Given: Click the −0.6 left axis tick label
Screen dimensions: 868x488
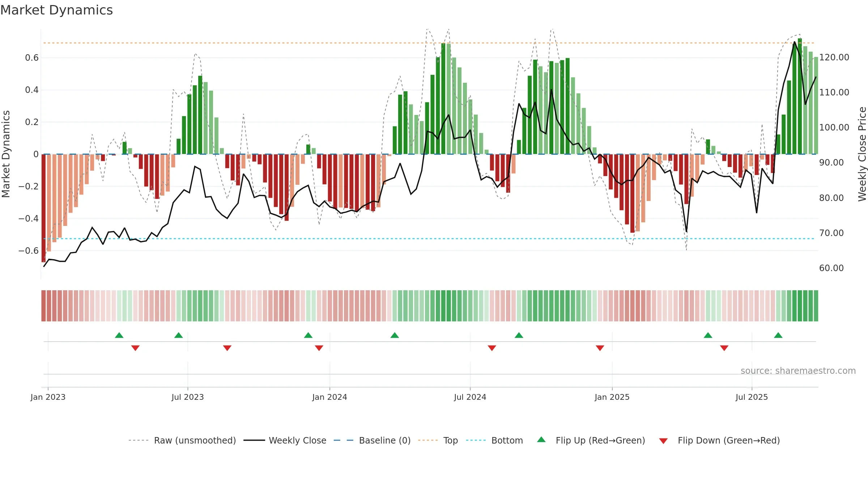Looking at the screenshot, I should coord(29,251).
